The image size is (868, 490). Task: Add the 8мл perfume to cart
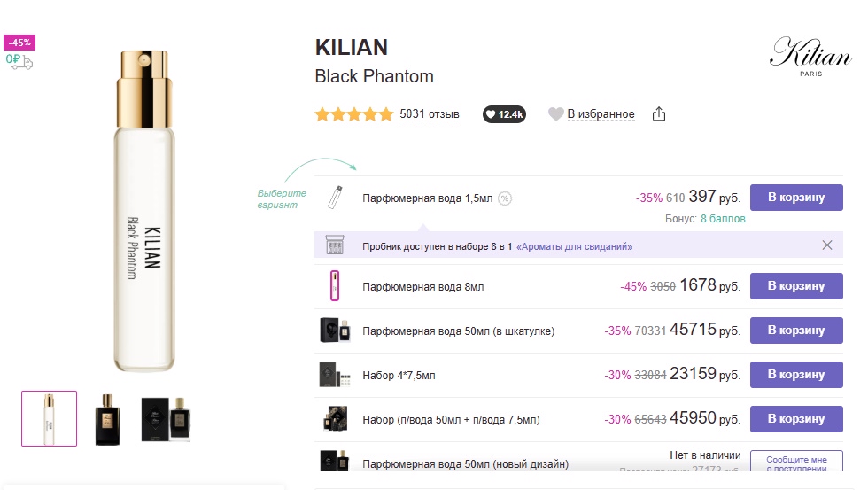796,286
